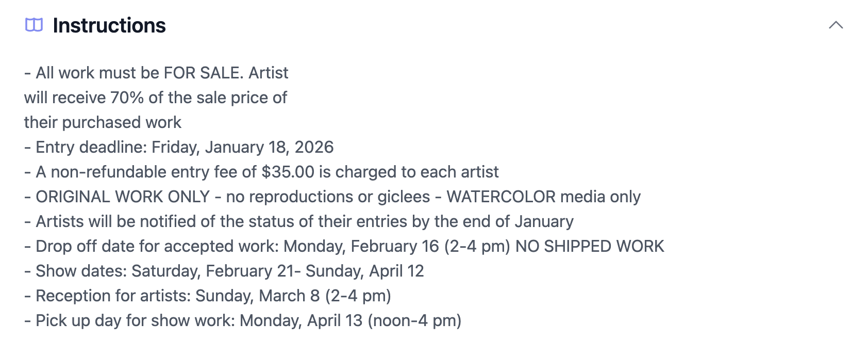The height and width of the screenshot is (355, 868).
Task: Click the WATERCOLOR media only text
Action: coord(543,197)
